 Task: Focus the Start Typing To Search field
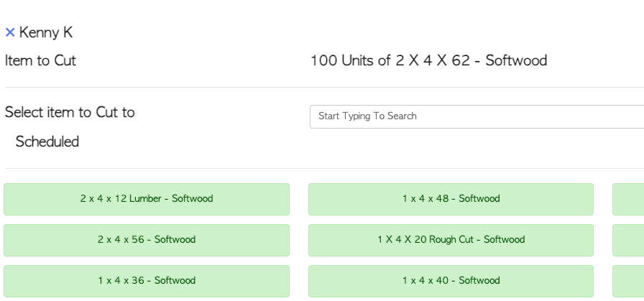point(477,116)
